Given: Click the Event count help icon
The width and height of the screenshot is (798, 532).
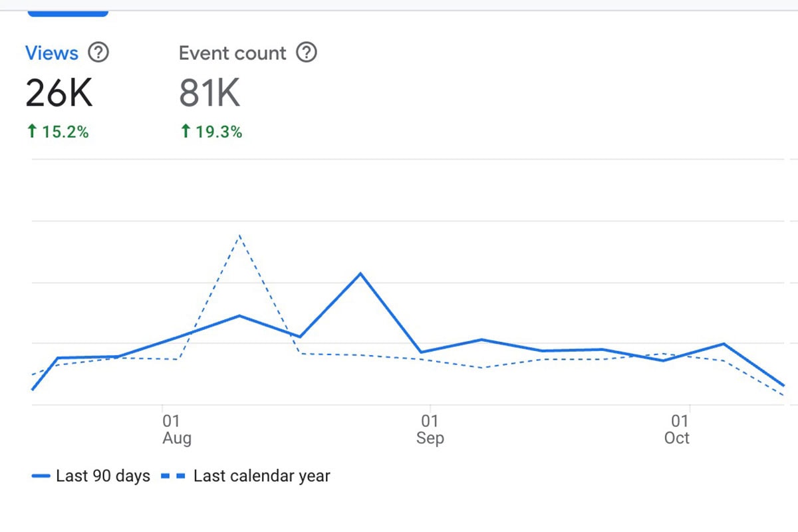Looking at the screenshot, I should click(307, 53).
